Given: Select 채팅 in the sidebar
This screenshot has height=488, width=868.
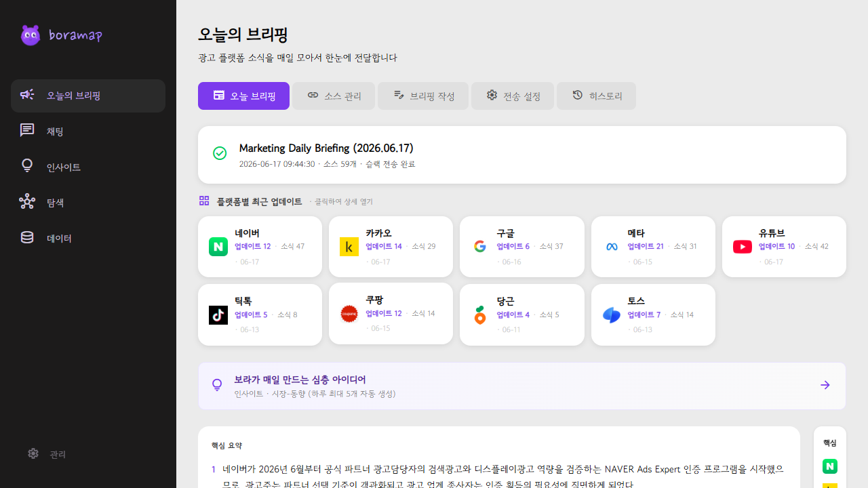Looking at the screenshot, I should 88,131.
